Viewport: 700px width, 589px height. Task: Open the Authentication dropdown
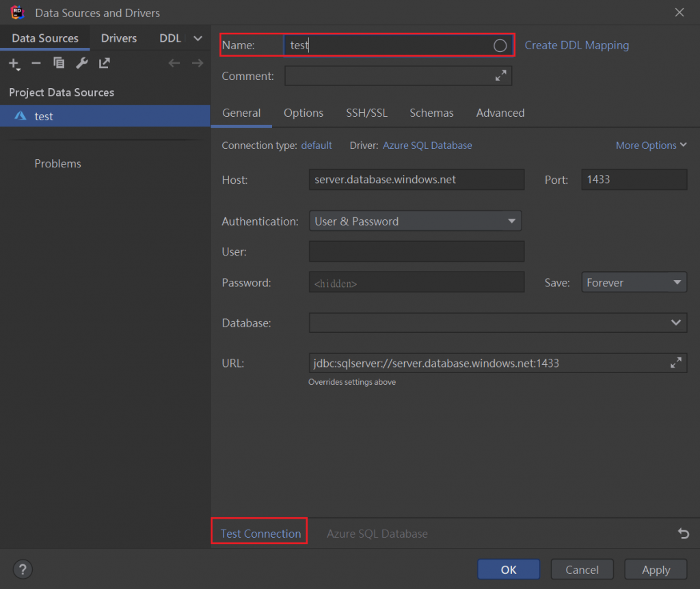[x=415, y=221]
